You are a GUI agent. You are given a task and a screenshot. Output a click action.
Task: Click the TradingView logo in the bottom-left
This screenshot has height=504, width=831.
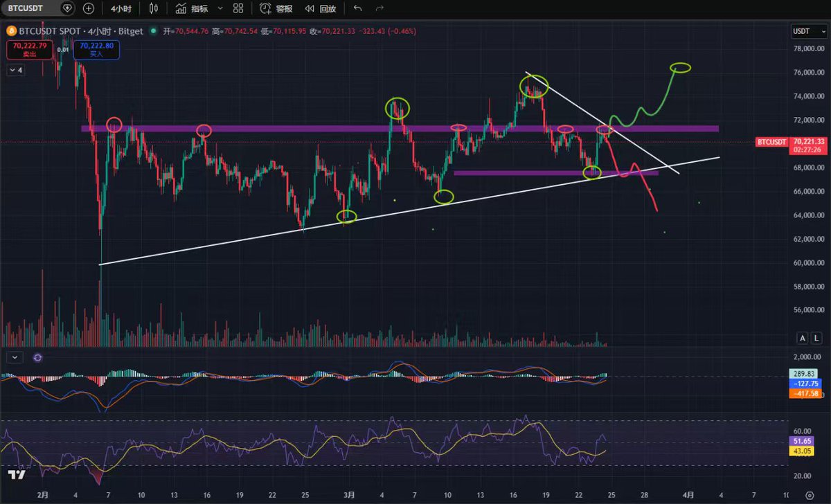pyautogui.click(x=16, y=474)
